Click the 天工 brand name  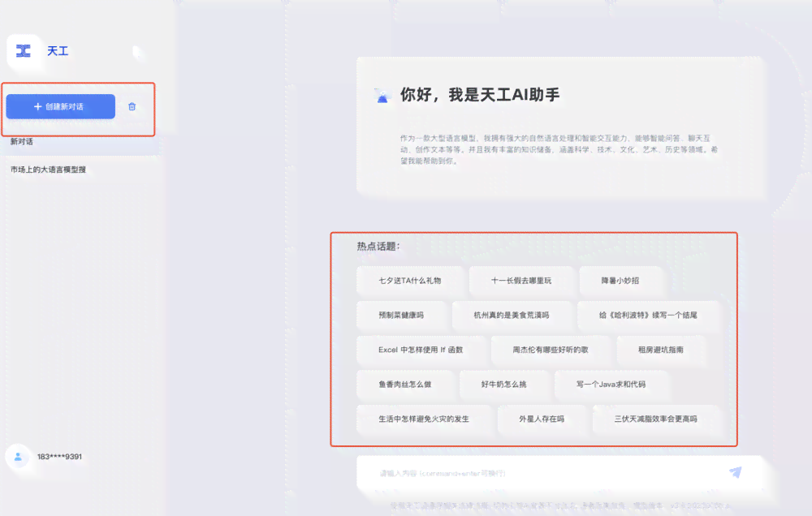(58, 51)
